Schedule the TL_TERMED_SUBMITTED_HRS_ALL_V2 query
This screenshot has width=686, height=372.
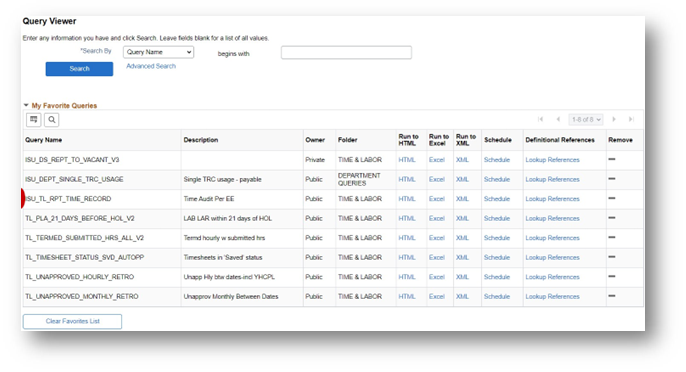pos(497,238)
